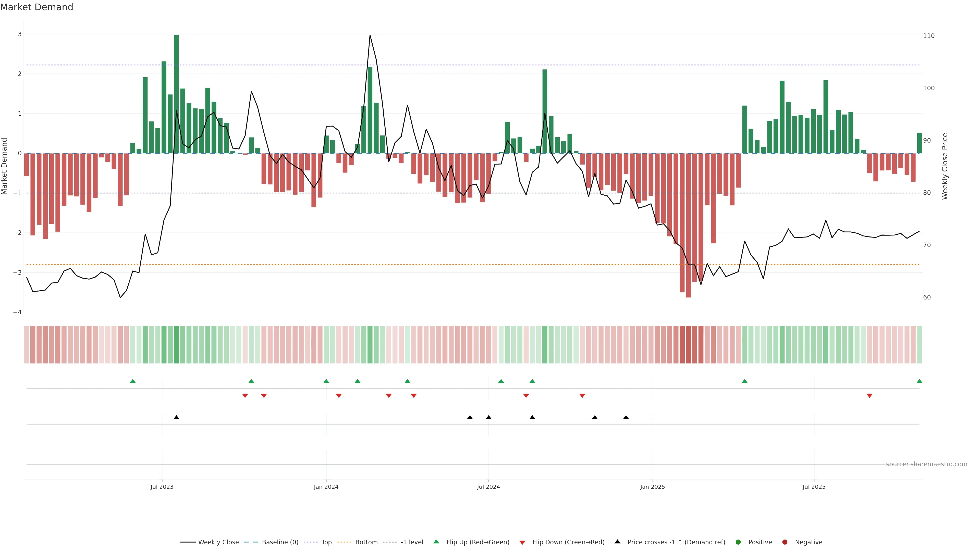Click the Flip Up triangle at Jan 2024
The image size is (980, 551).
(326, 381)
